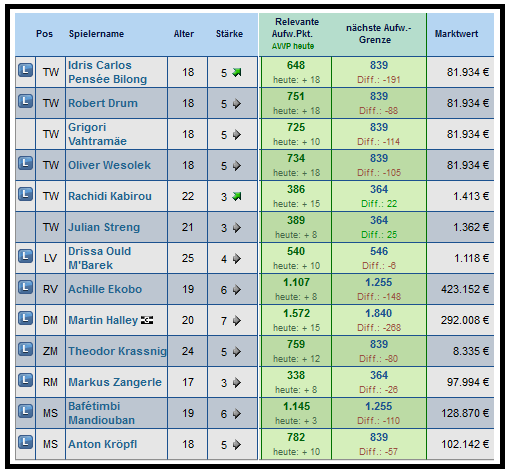Click the gray strength arrow for Martin Halley

(x=237, y=321)
